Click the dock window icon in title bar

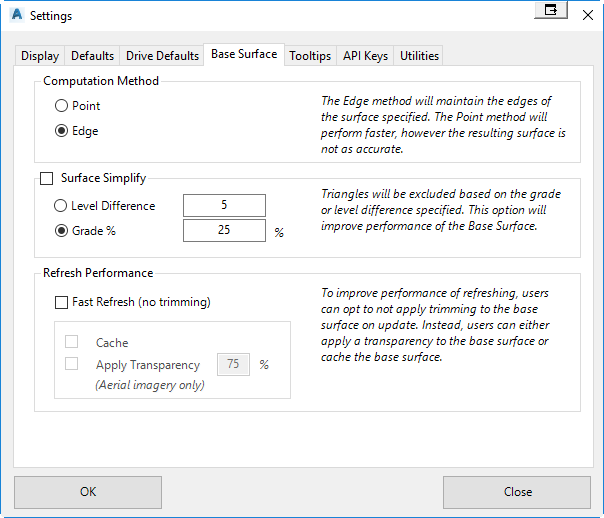point(551,10)
